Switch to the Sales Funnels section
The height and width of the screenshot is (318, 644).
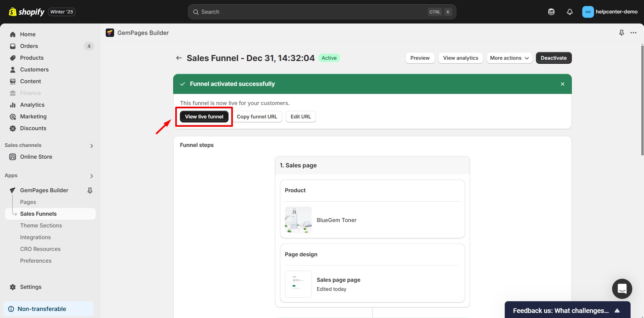38,214
